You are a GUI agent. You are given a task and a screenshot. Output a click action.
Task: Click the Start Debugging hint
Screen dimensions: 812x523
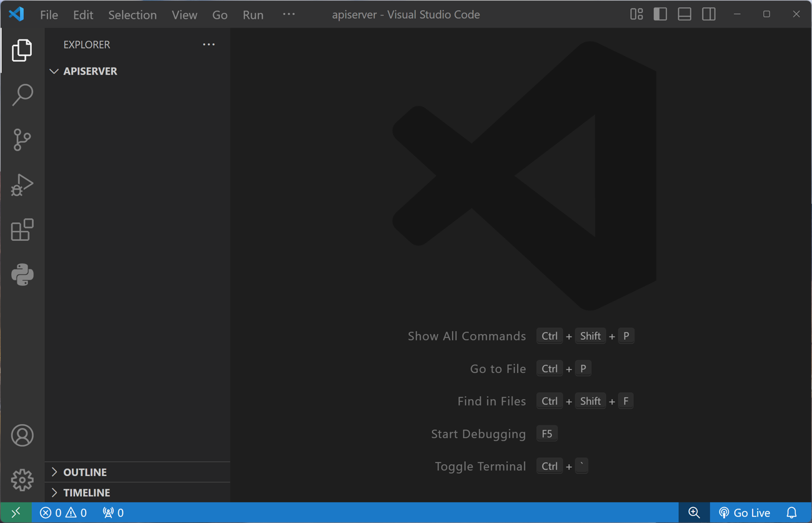(479, 434)
